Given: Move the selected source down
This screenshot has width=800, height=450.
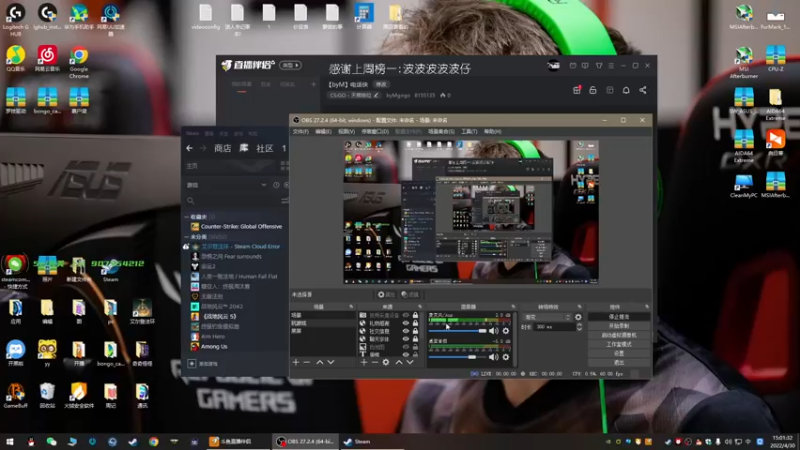Looking at the screenshot, I should [410, 362].
